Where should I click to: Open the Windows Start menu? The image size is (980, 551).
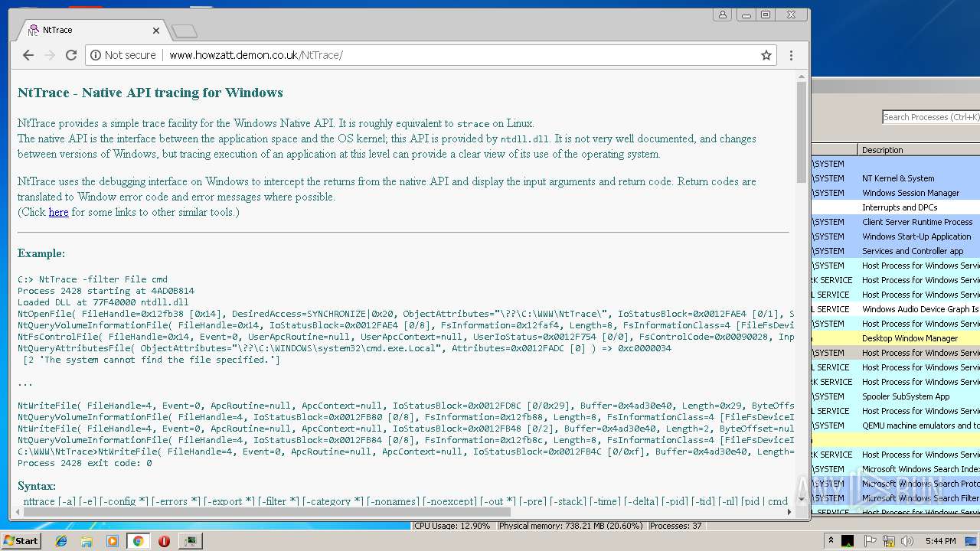21,540
